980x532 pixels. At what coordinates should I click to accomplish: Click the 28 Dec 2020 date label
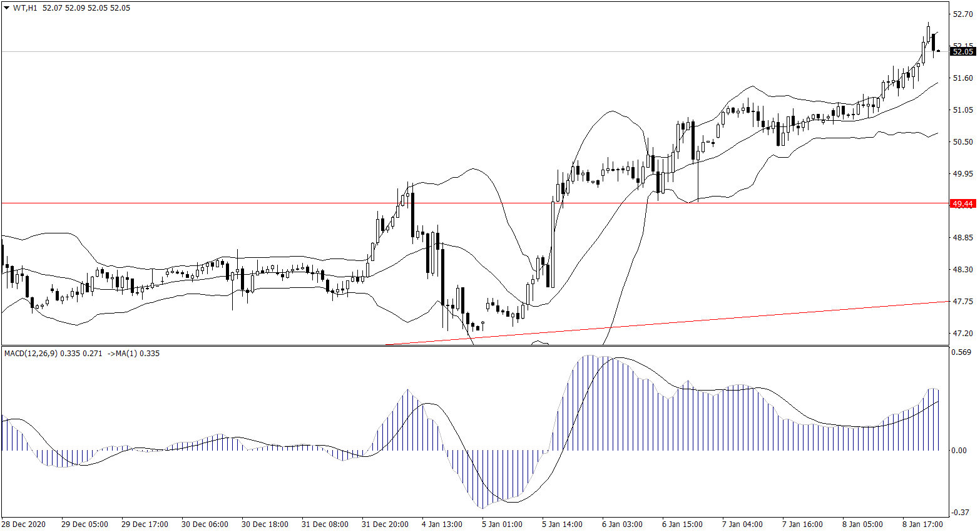[23, 524]
